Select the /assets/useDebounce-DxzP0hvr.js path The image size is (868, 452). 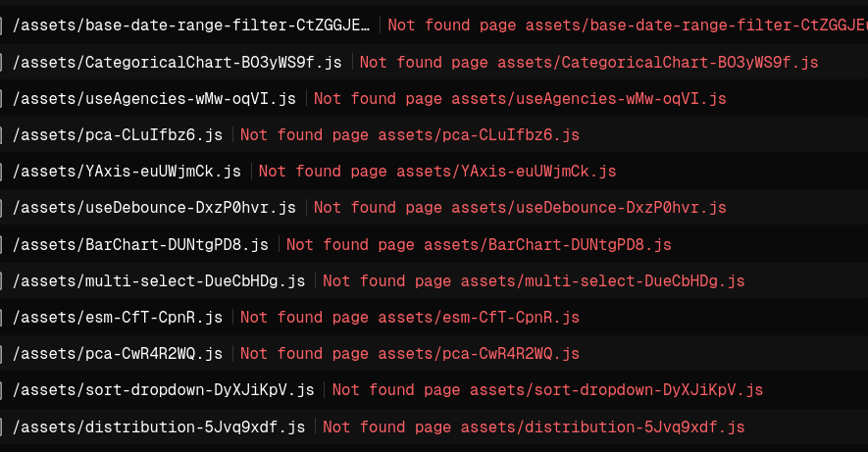(154, 208)
